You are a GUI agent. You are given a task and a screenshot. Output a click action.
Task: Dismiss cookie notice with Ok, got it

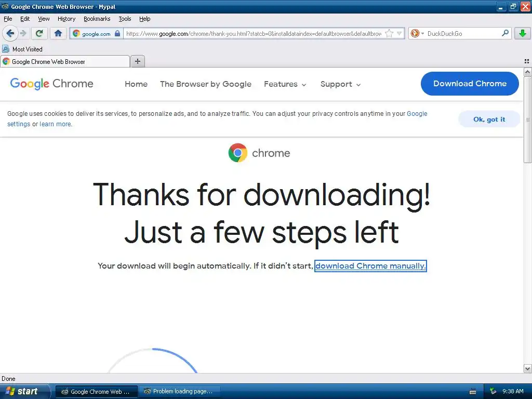pyautogui.click(x=489, y=119)
